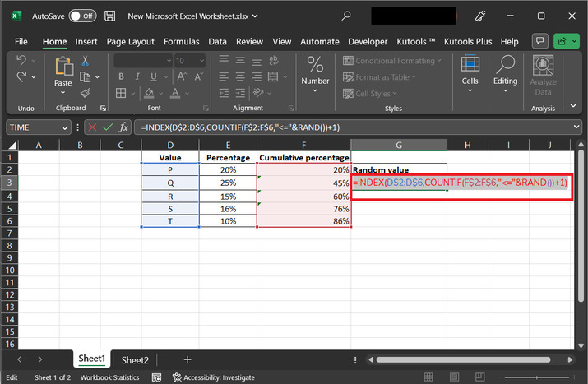This screenshot has height=384, width=588.
Task: Confirm the formula with the checkmark icon
Action: pyautogui.click(x=107, y=127)
